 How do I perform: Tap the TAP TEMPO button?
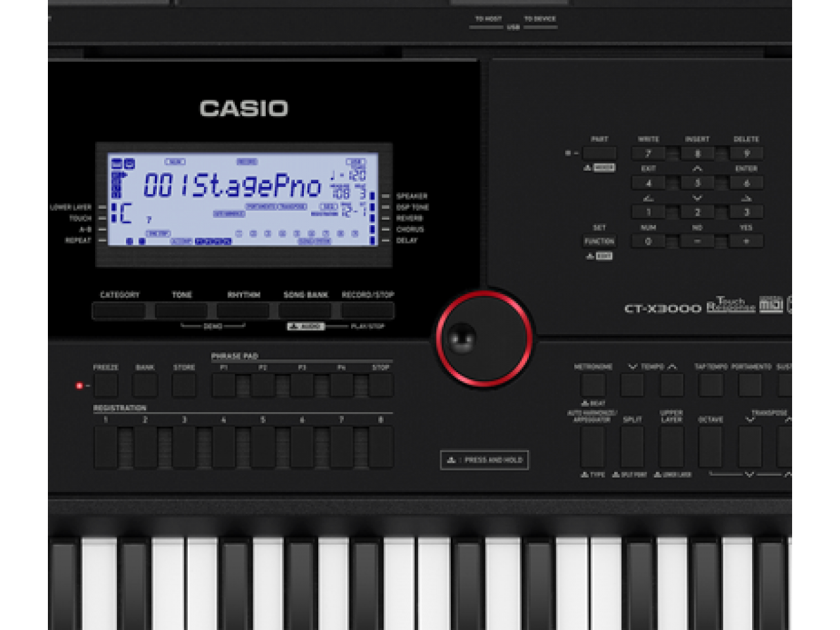711,385
